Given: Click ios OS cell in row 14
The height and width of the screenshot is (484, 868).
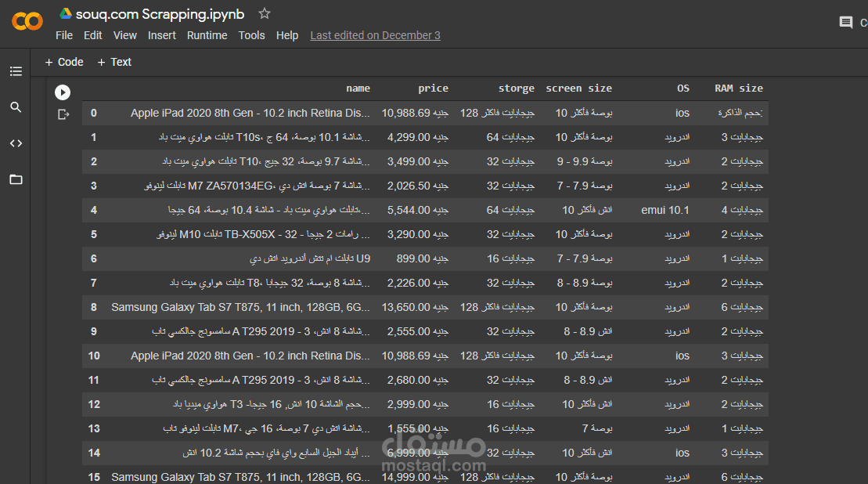Looking at the screenshot, I should click(683, 453).
